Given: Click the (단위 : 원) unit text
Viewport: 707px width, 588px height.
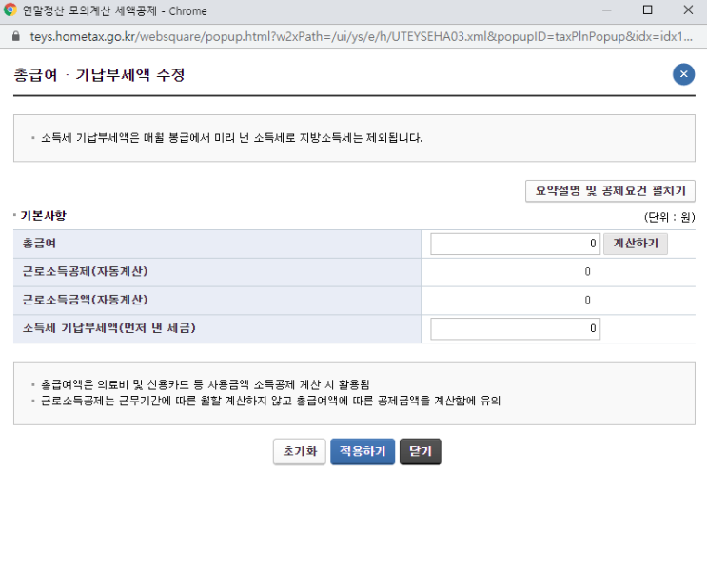Looking at the screenshot, I should pyautogui.click(x=669, y=217).
